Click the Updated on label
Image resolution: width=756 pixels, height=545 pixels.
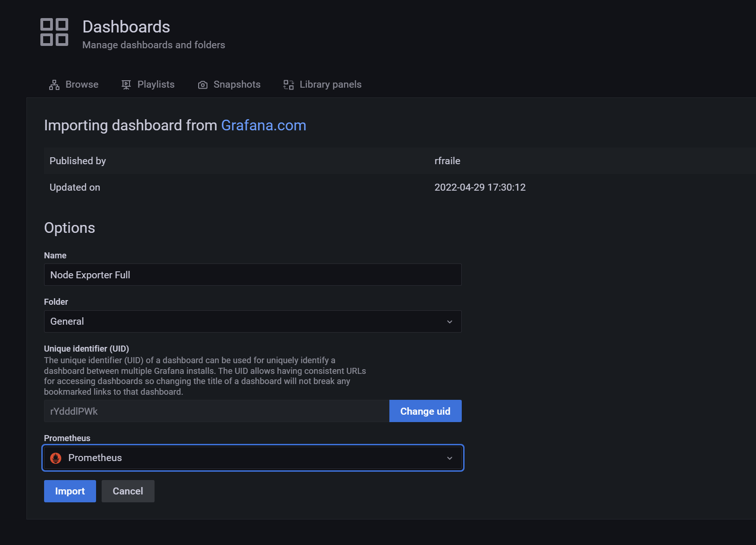pyautogui.click(x=75, y=187)
